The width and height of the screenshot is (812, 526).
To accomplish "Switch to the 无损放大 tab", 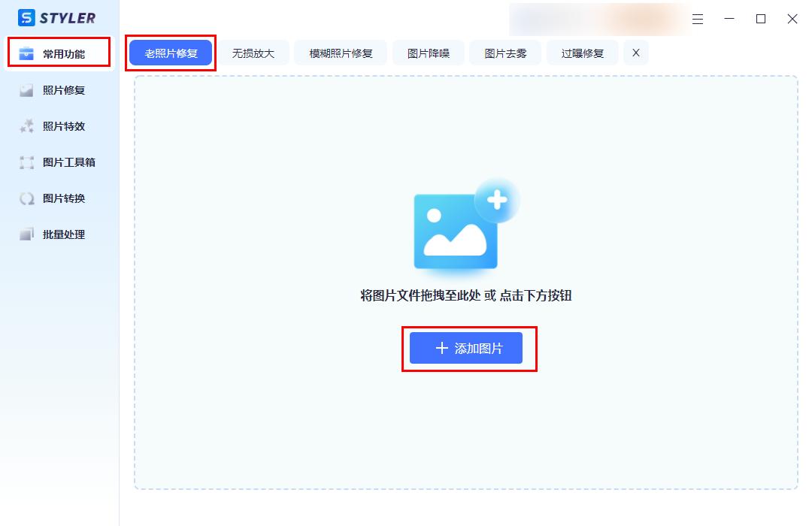I will (253, 53).
